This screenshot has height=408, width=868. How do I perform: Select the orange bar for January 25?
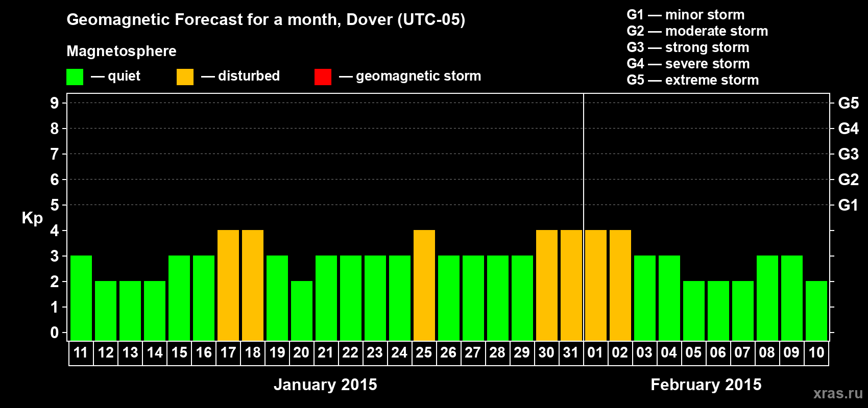(424, 285)
